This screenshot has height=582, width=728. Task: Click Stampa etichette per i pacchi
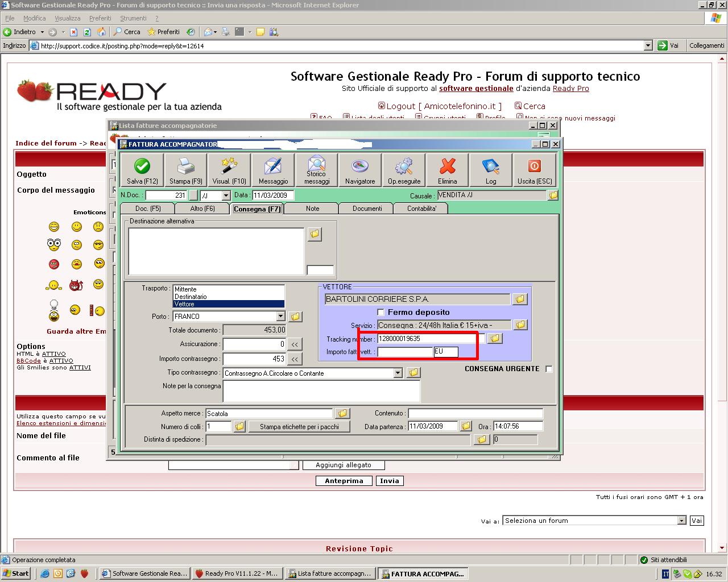click(x=299, y=426)
